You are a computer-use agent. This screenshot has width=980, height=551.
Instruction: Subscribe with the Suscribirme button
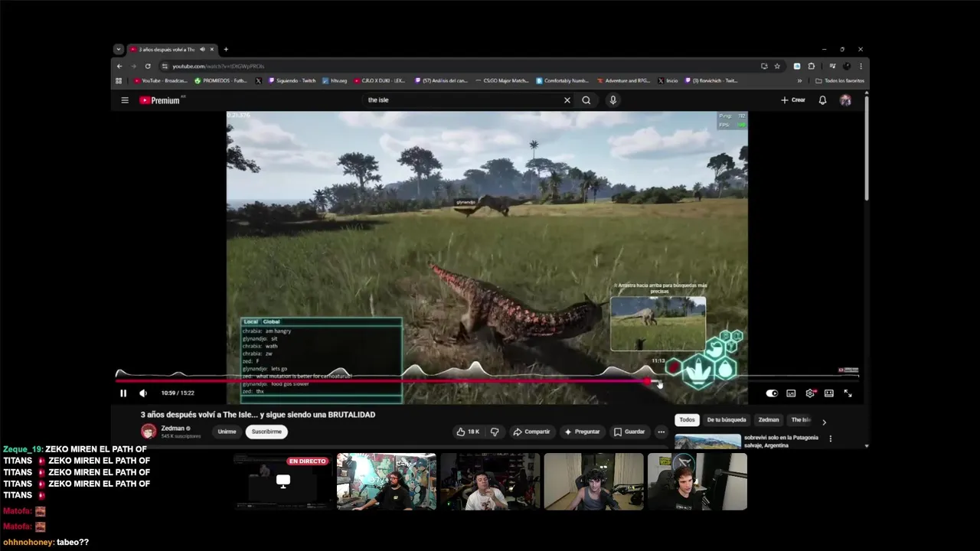(266, 432)
